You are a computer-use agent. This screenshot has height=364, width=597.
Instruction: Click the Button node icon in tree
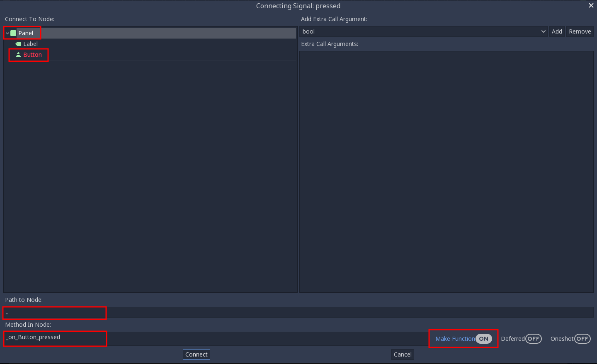pos(18,54)
